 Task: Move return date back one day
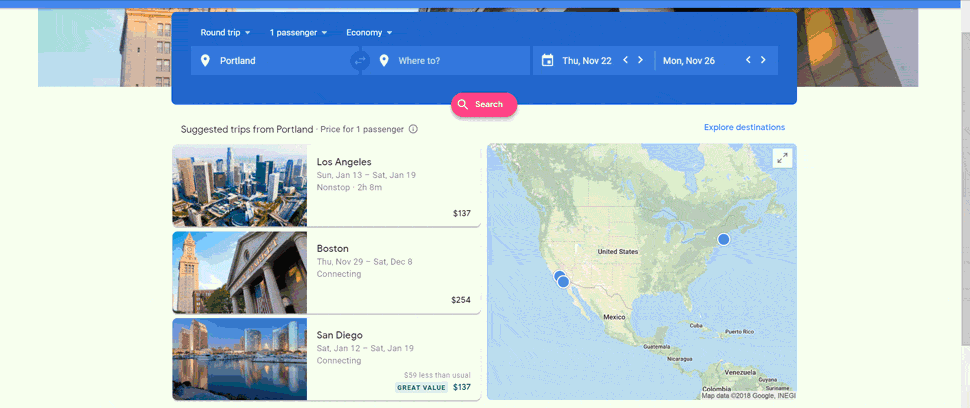[x=748, y=60]
